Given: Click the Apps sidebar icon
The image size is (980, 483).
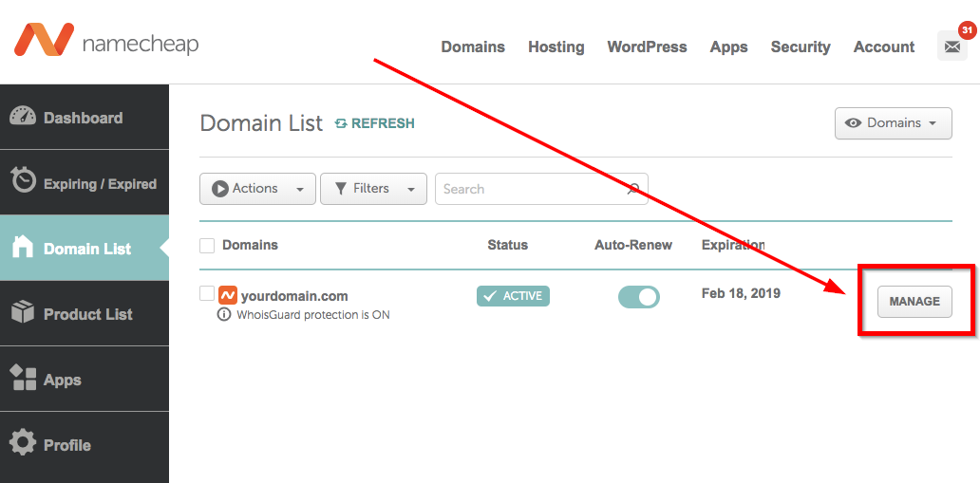Looking at the screenshot, I should [x=23, y=379].
